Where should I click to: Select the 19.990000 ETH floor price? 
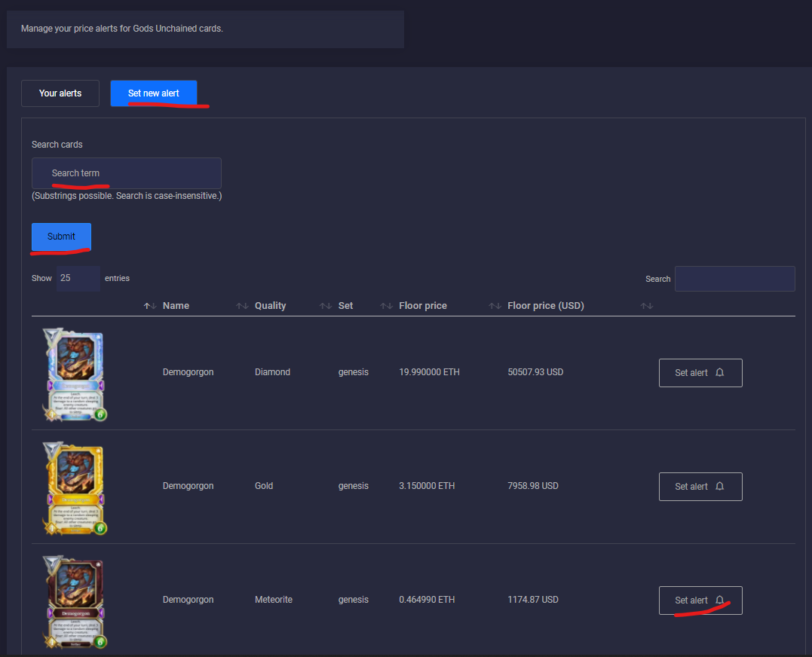pos(429,372)
